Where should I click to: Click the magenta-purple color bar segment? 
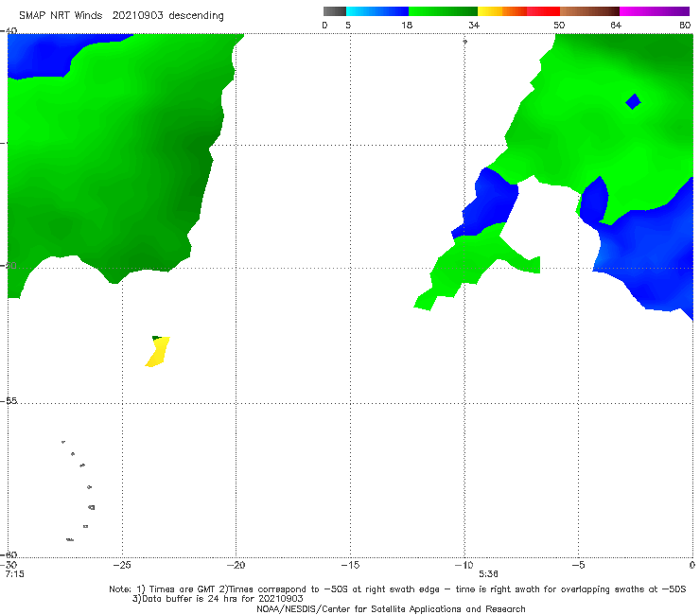tap(655, 11)
